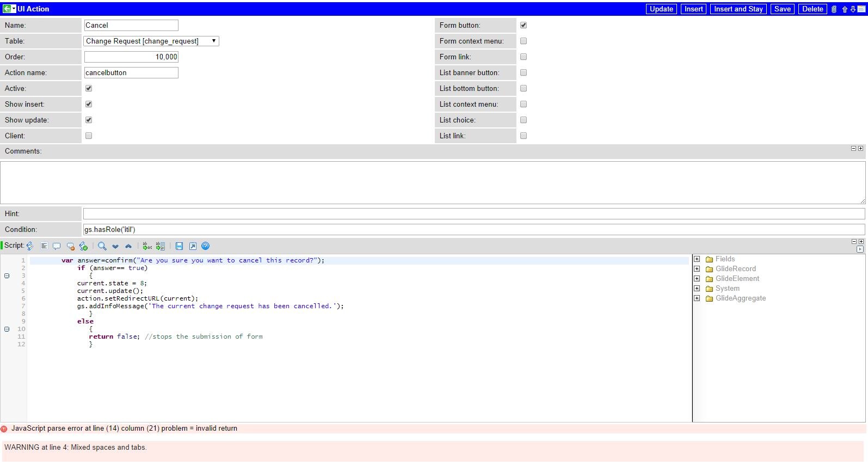Click the Order input field
Screen dimensions: 868x465
coord(131,57)
